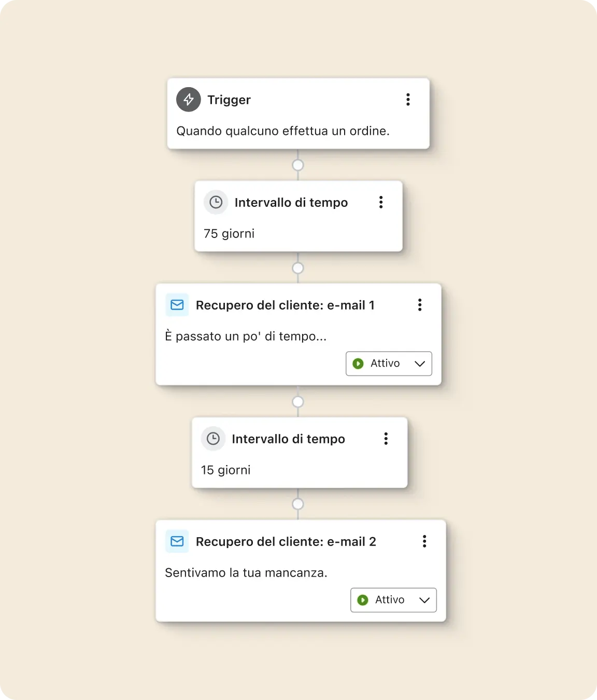Open the kebab menu on Recupero del cliente: e-mail 1
This screenshot has width=597, height=700.
(420, 305)
